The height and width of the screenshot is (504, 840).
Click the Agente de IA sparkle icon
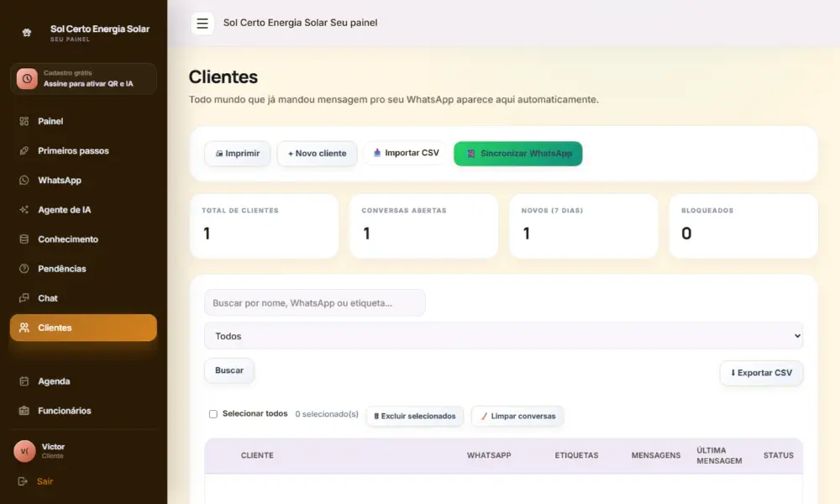click(x=24, y=209)
